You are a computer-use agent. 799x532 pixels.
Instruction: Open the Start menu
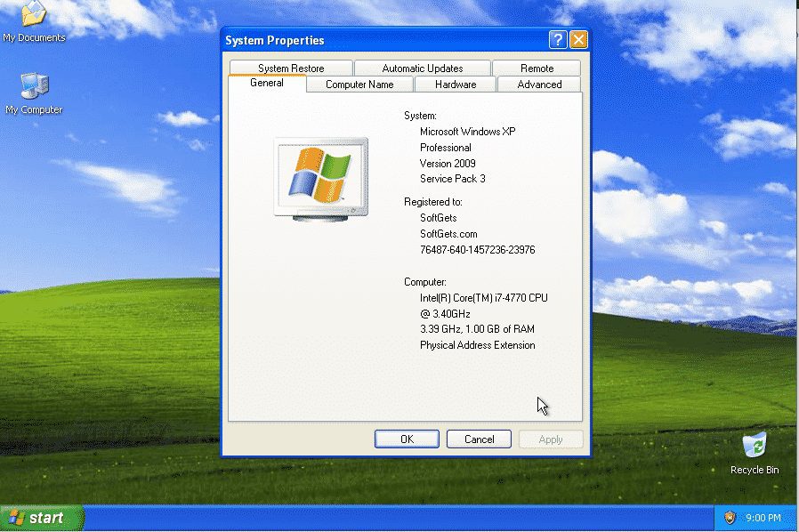pyautogui.click(x=42, y=518)
